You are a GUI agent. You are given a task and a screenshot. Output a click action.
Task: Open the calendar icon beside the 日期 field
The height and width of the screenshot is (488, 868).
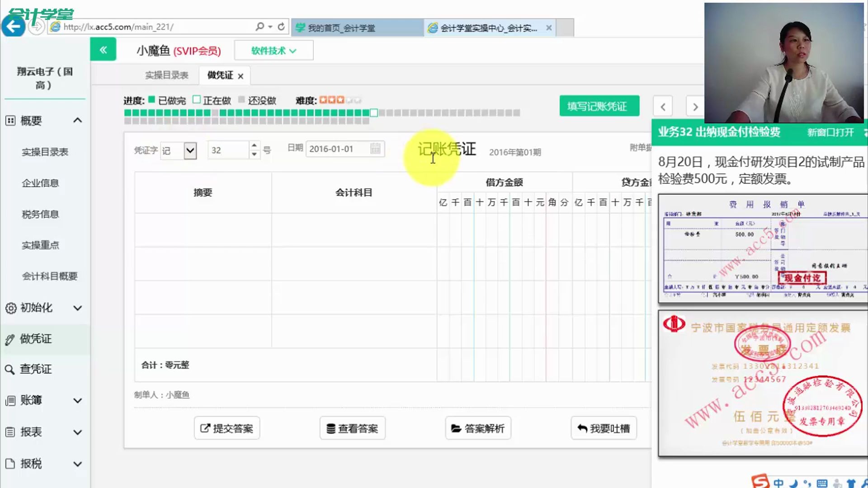pos(375,149)
